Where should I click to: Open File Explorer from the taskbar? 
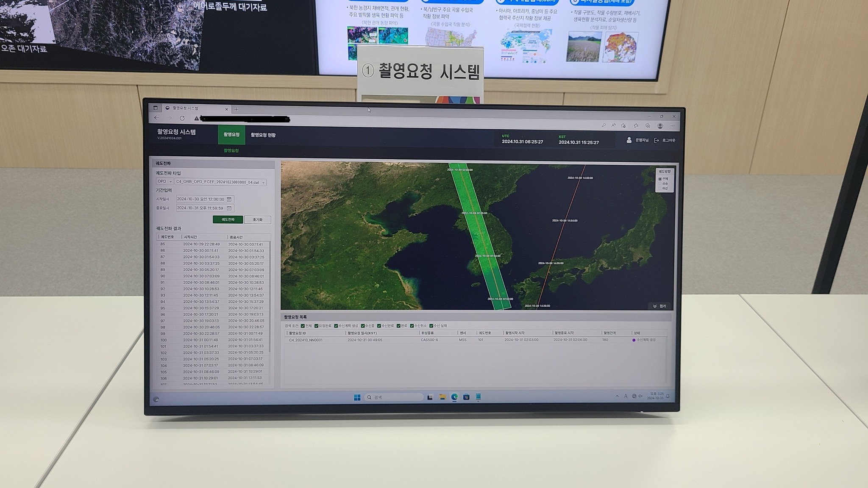click(442, 397)
